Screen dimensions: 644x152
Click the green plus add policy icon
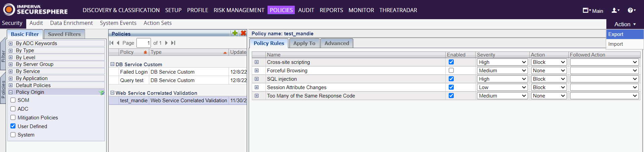(235, 33)
